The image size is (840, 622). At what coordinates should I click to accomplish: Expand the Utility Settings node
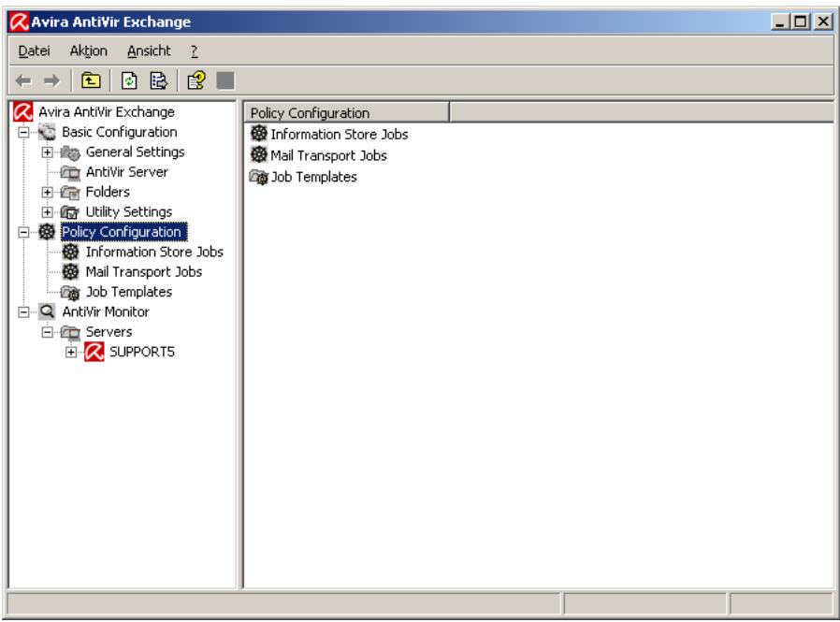(x=47, y=212)
